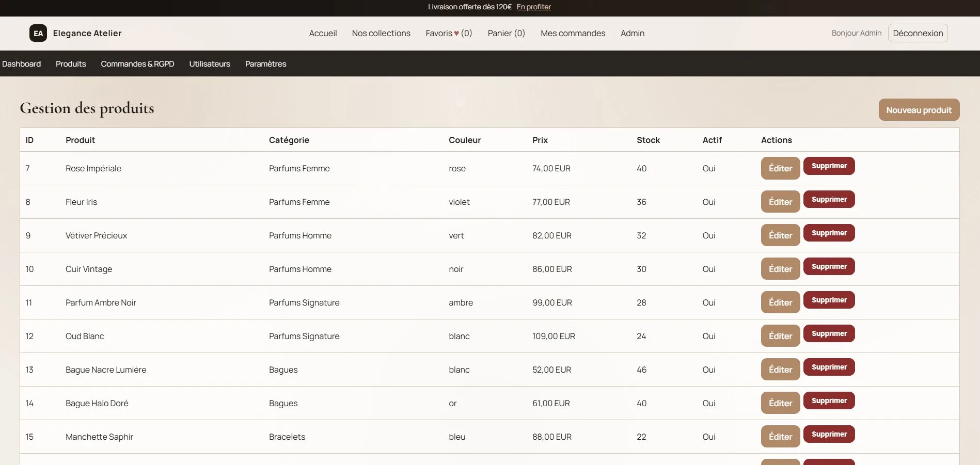
Task: Open the Panier (0)
Action: pos(505,33)
